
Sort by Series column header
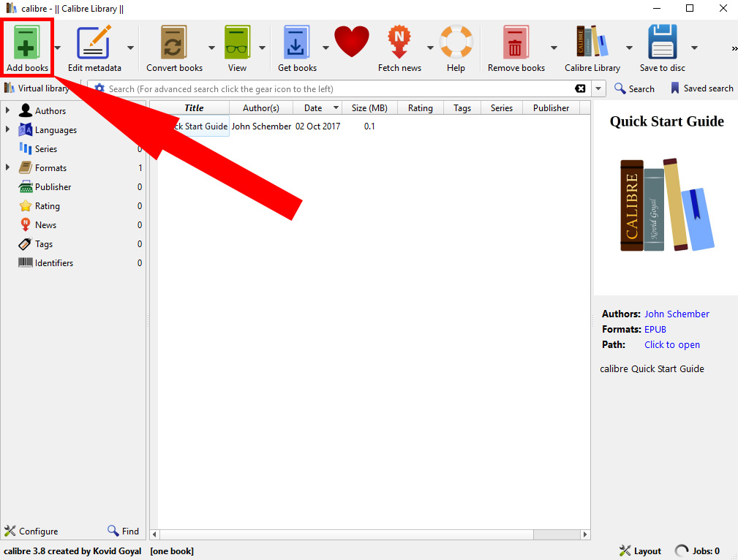click(x=502, y=107)
